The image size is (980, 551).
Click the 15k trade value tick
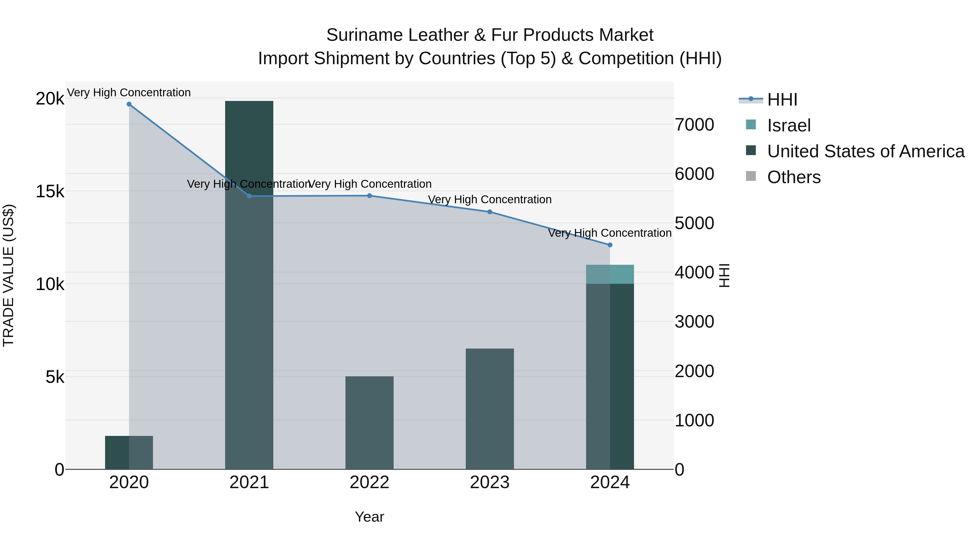(50, 192)
